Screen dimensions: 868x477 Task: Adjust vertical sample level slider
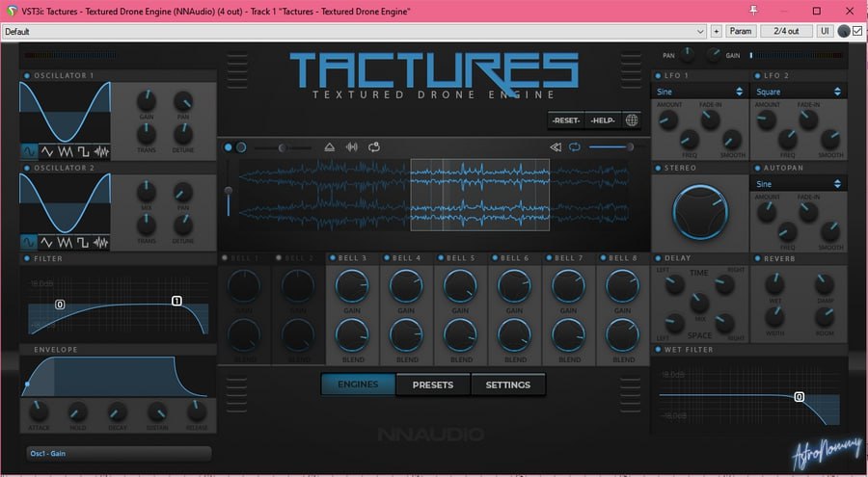228,189
